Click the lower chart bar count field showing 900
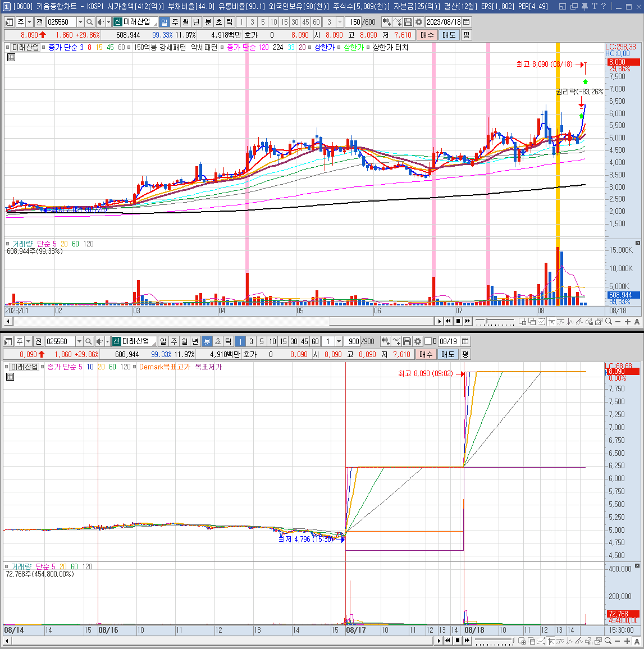644x649 pixels. 353,341
